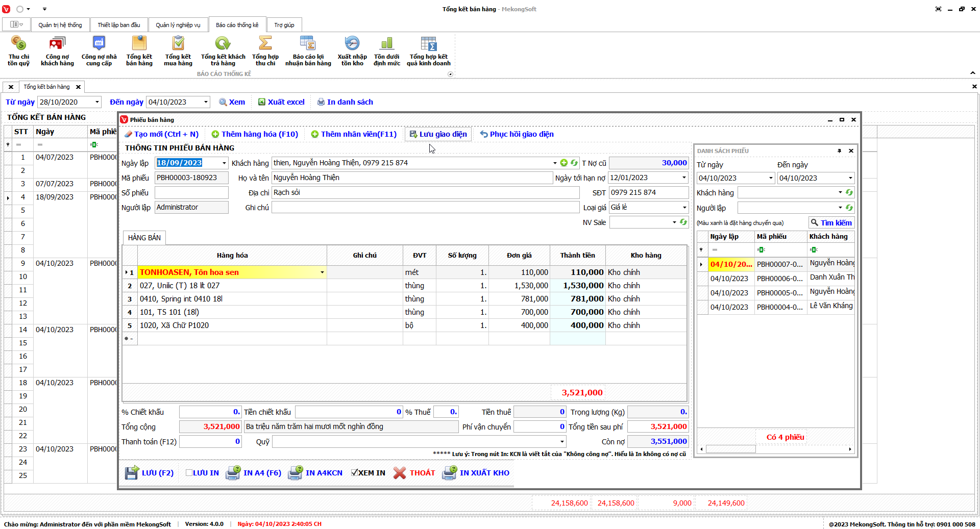Click the Ghi chú input field
The height and width of the screenshot is (529, 980).
tap(425, 208)
